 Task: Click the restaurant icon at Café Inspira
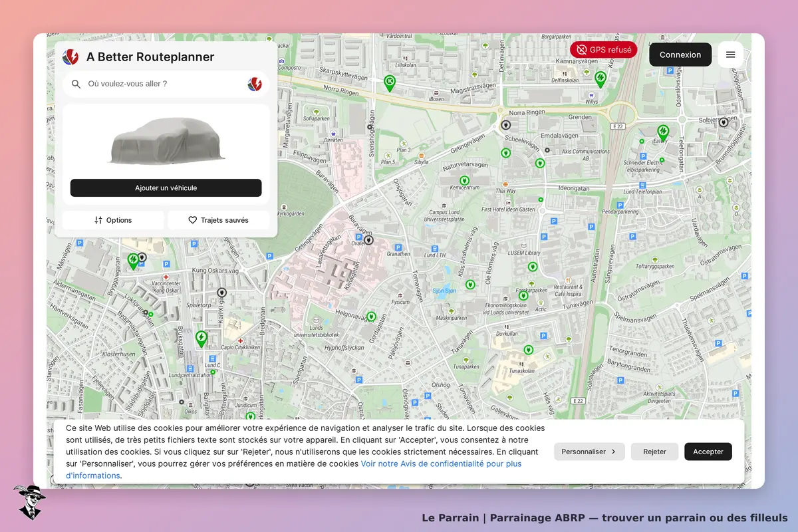pos(568,282)
